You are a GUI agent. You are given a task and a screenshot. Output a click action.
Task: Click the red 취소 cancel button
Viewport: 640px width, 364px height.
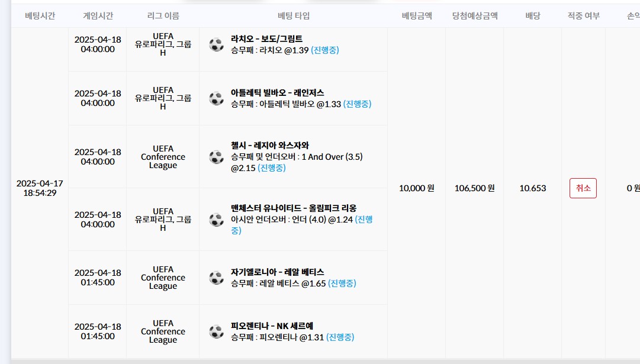[583, 188]
